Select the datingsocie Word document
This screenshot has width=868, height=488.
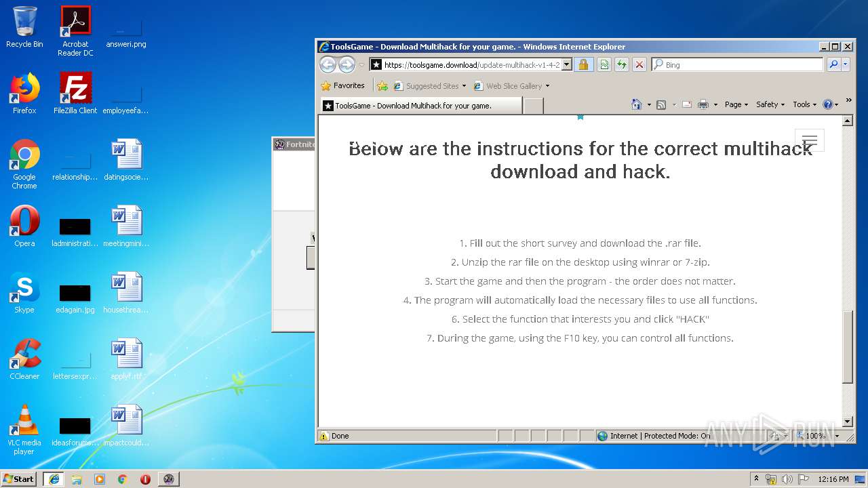click(126, 160)
